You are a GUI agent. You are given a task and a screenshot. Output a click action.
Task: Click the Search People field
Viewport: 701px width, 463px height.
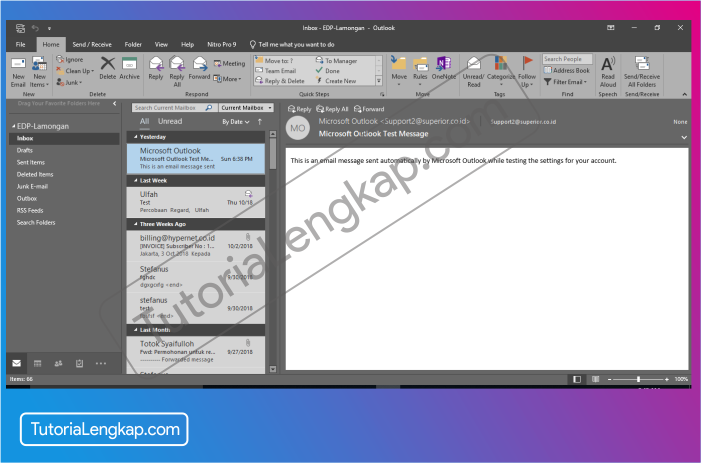(x=567, y=59)
